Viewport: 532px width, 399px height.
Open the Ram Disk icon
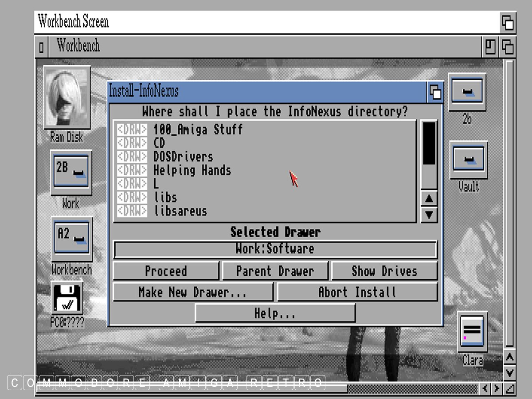click(66, 98)
